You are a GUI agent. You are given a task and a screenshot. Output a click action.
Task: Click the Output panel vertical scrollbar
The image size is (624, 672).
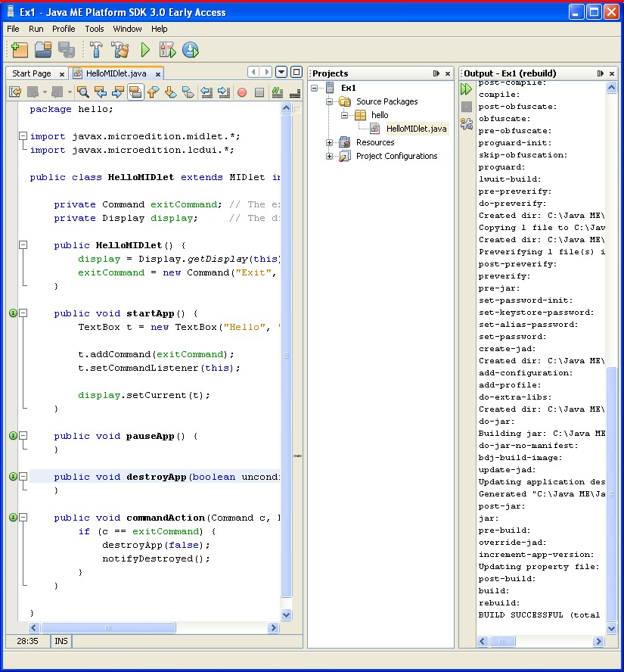tap(611, 492)
